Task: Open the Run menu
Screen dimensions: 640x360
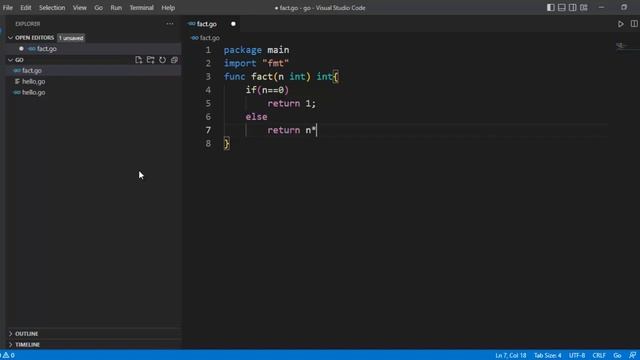Action: pos(116,8)
